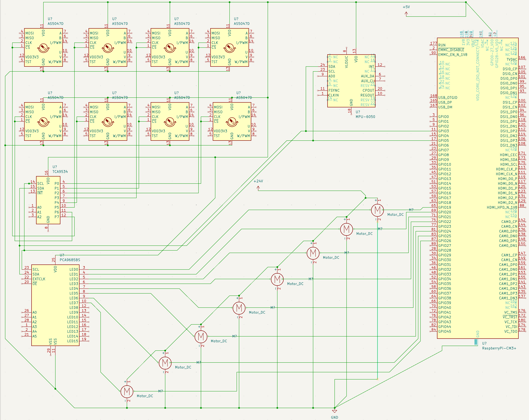
Task: Click the RaspberryPi-CM3+ reference label
Action: pyautogui.click(x=484, y=343)
